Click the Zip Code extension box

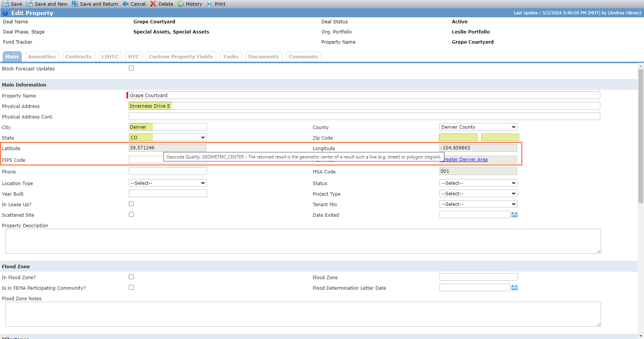pos(500,137)
